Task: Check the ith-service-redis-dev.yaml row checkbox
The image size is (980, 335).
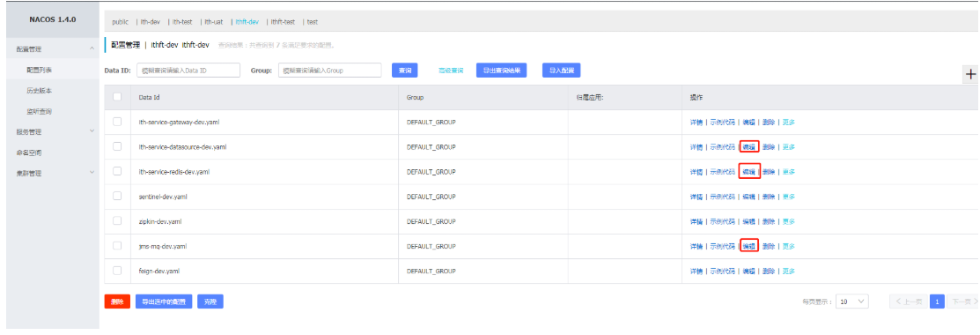Action: [x=117, y=171]
